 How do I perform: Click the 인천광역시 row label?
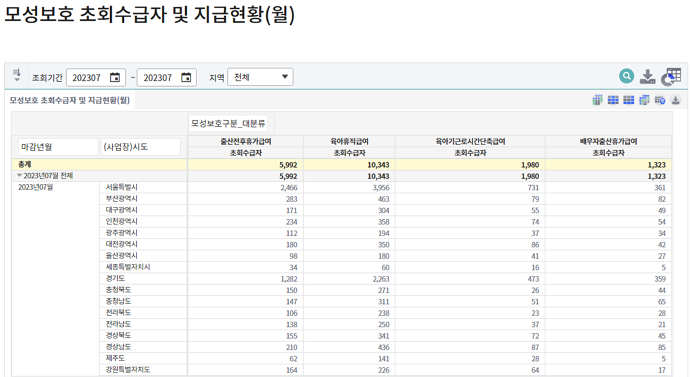pos(121,221)
